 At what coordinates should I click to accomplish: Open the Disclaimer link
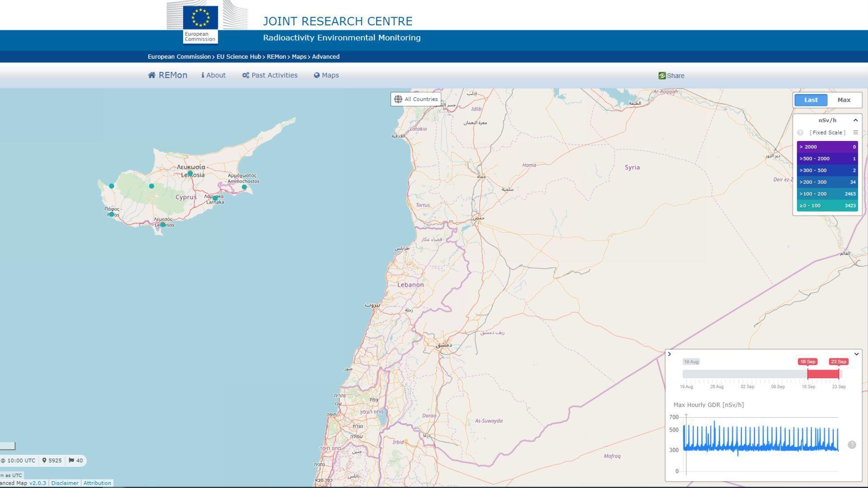[65, 483]
